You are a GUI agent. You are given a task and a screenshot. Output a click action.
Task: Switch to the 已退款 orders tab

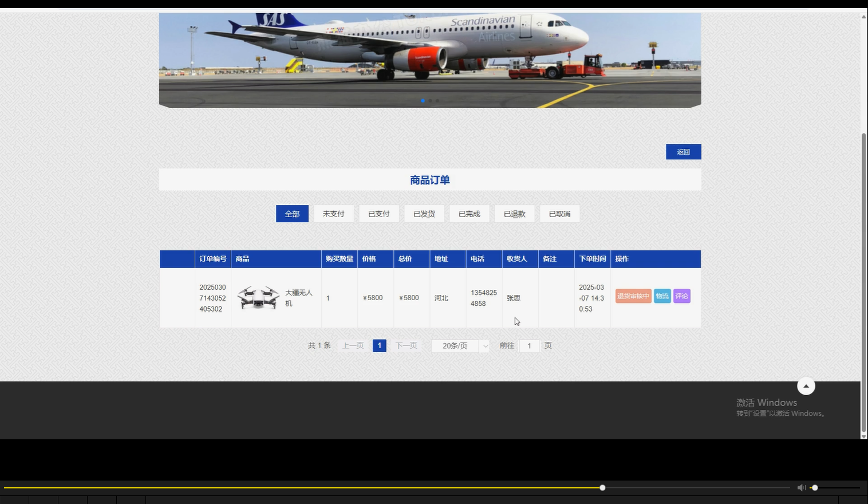[x=514, y=214]
